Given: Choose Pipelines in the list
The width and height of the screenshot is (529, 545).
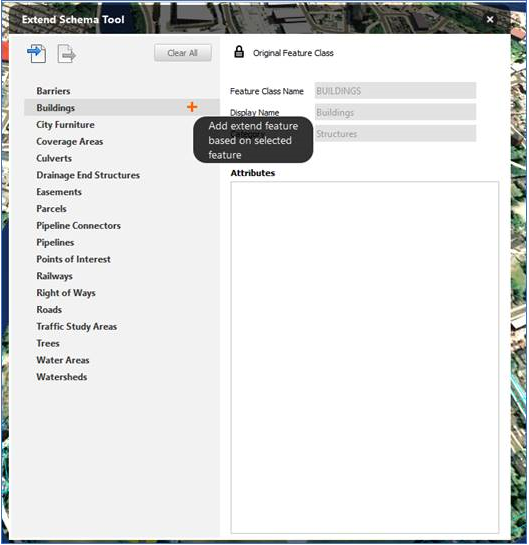Looking at the screenshot, I should click(55, 242).
